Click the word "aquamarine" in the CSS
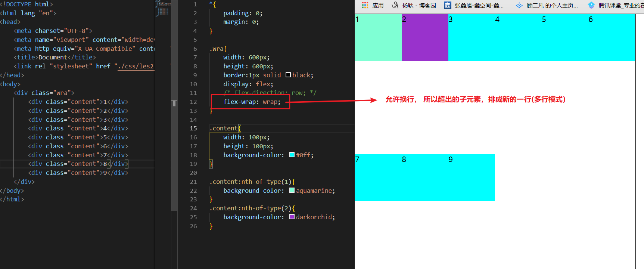644x269 pixels. click(x=314, y=191)
